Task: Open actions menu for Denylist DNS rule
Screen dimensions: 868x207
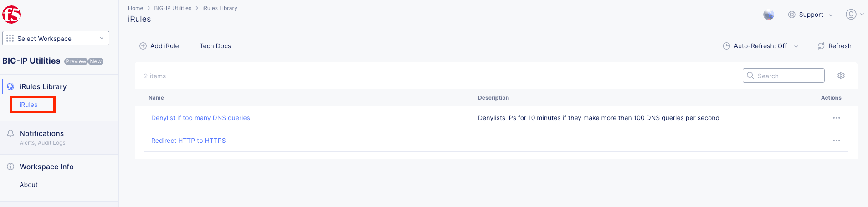Action: pos(837,118)
